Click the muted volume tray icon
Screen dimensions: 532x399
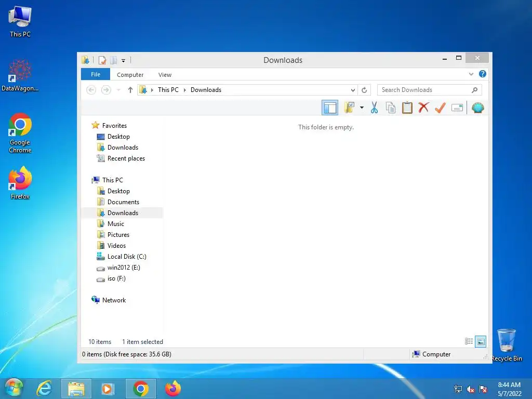click(471, 389)
